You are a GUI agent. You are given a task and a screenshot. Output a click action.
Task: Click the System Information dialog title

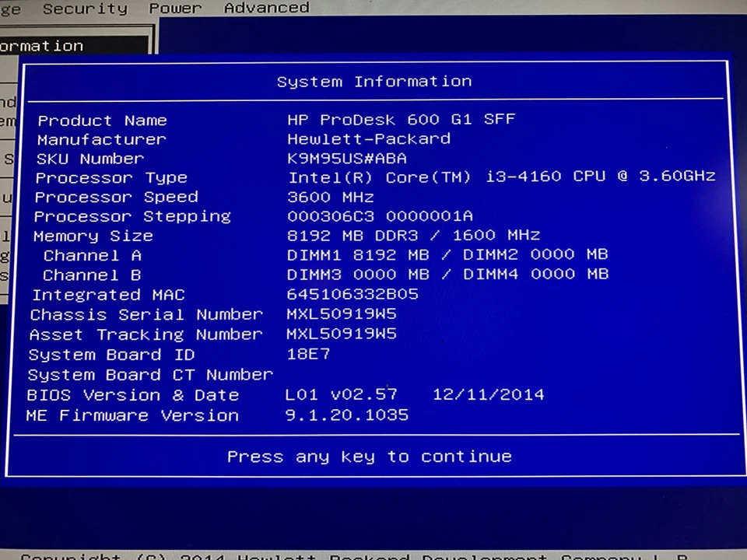[373, 81]
